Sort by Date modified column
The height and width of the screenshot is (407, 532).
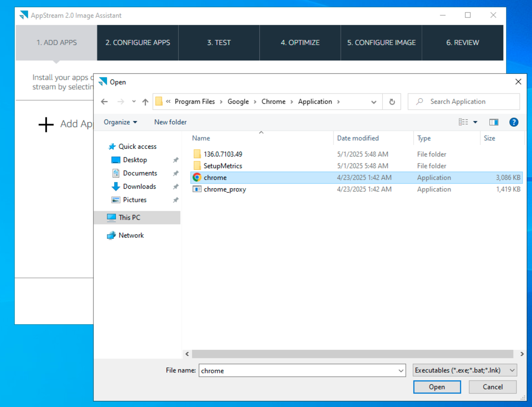tap(373, 138)
